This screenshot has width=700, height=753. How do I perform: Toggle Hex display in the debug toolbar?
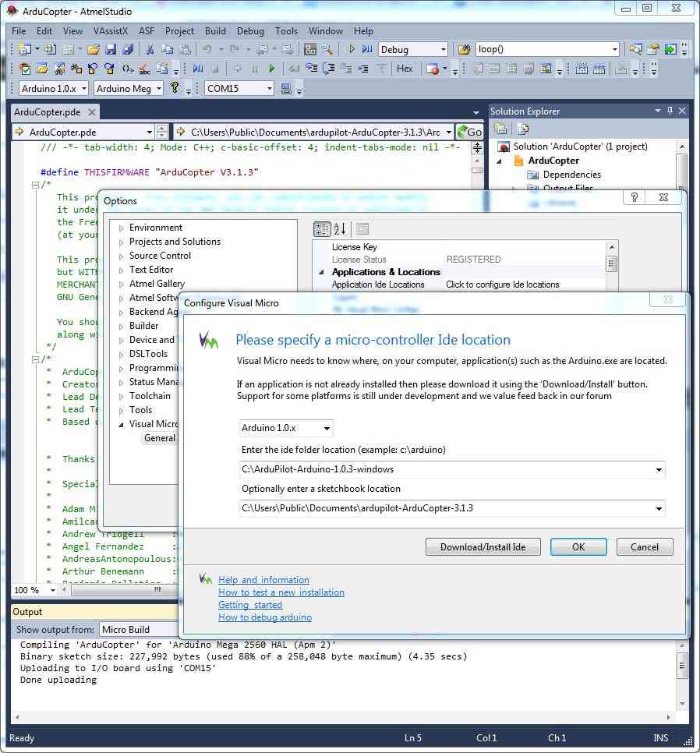coord(405,69)
